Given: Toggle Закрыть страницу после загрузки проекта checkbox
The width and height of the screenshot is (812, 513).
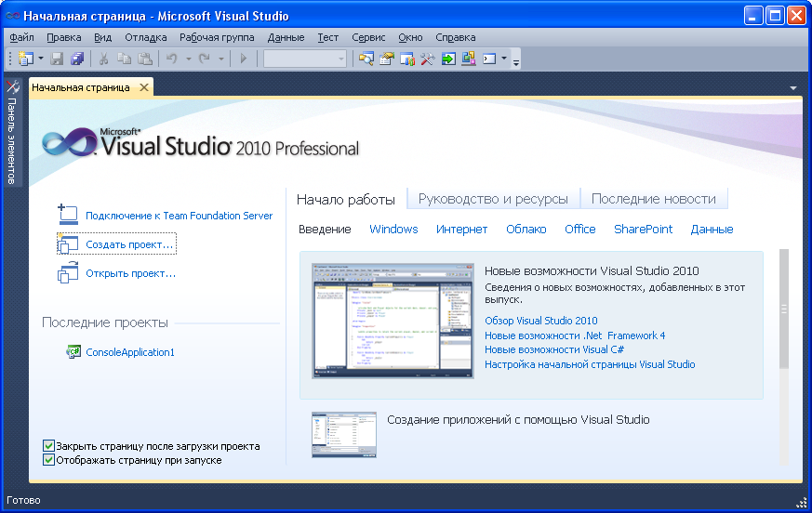Looking at the screenshot, I should point(48,446).
